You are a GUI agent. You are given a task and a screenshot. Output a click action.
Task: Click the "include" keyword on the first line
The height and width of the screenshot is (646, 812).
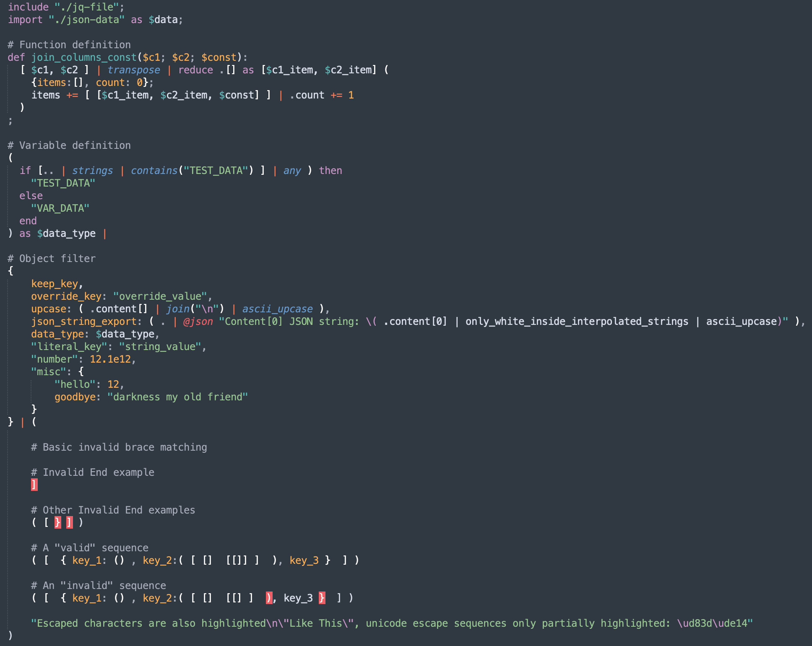click(28, 7)
